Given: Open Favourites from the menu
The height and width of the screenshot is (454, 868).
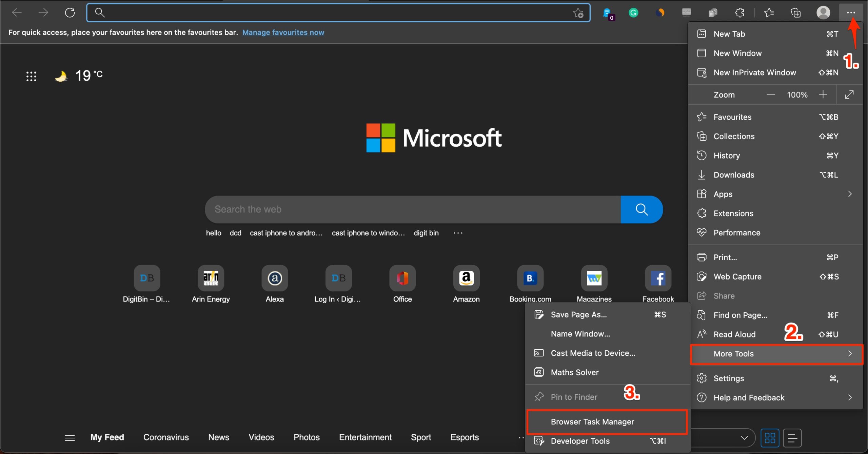Looking at the screenshot, I should 776,117.
